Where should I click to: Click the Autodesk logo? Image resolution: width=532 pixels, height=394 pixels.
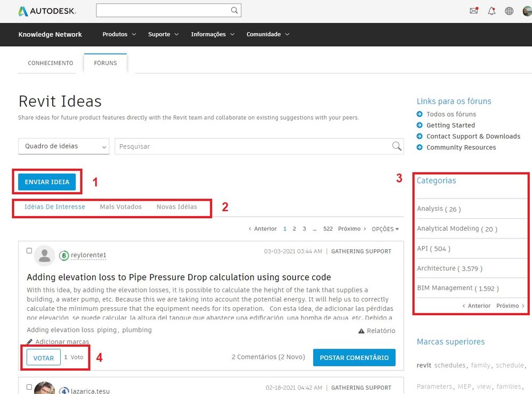click(47, 11)
